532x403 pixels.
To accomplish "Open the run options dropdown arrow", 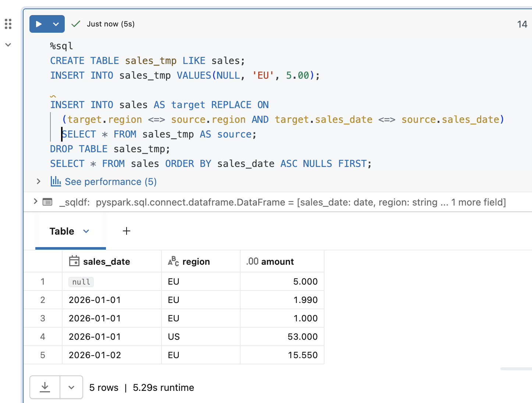I will click(x=56, y=24).
